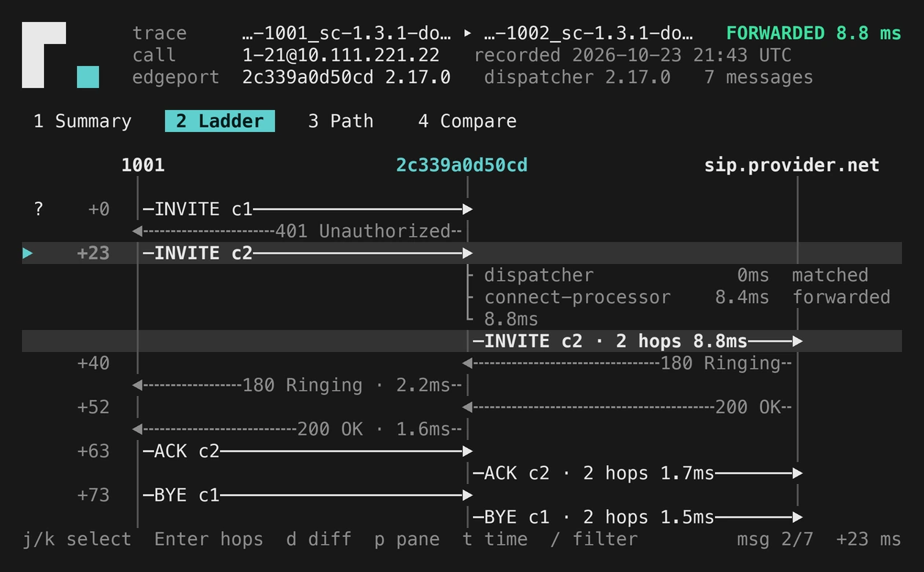
Task: Select the 200 OK · 1.6ms message
Action: 297,429
